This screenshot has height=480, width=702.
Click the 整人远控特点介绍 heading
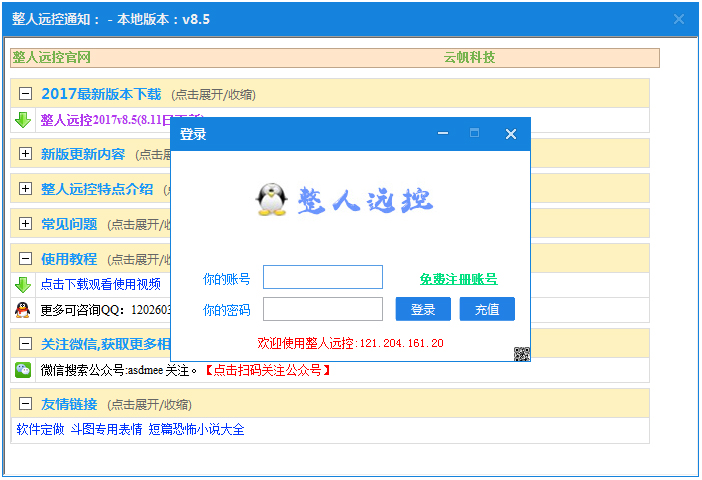(x=97, y=189)
